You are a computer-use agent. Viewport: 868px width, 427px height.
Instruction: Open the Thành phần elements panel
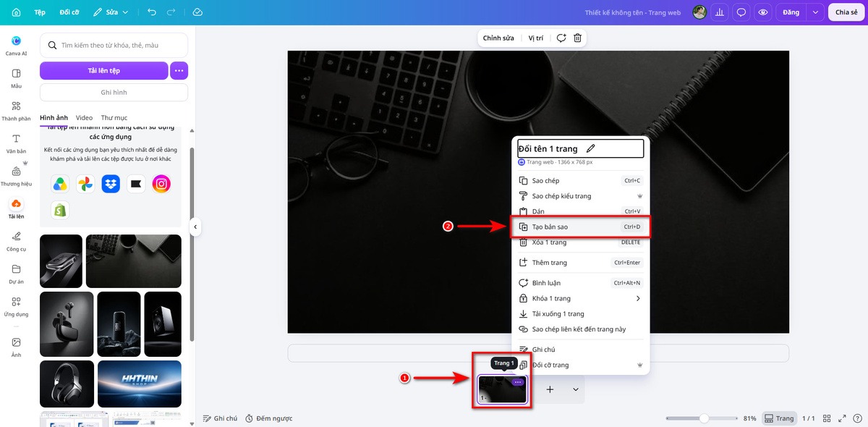[x=16, y=111]
